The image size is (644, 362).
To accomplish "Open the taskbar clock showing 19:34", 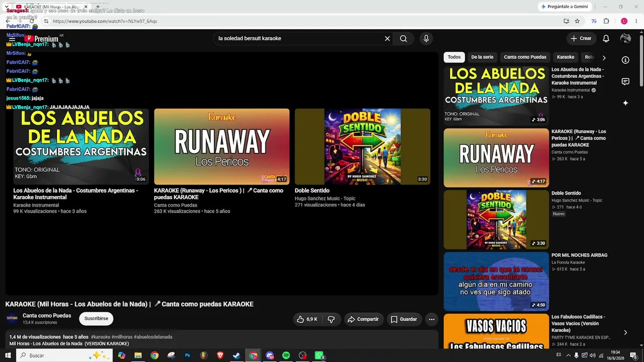I will (x=615, y=355).
